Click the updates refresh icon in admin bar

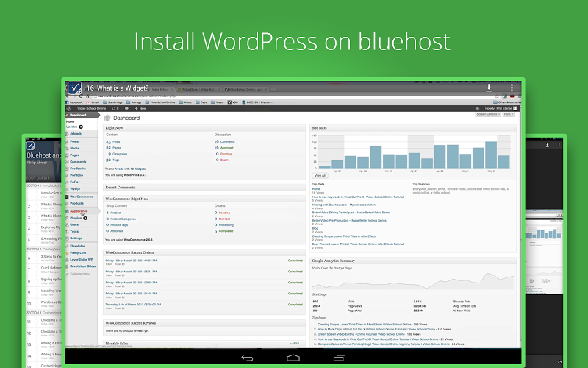[x=115, y=108]
